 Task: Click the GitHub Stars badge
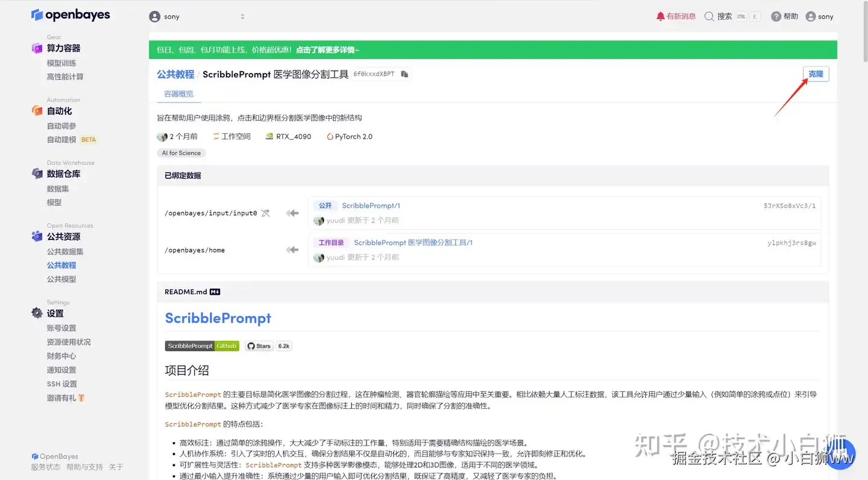(259, 346)
